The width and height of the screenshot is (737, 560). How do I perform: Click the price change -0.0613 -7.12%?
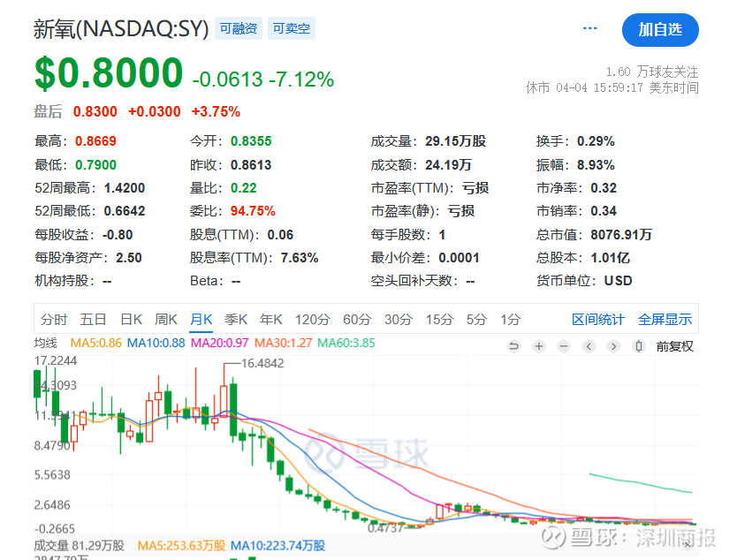(x=263, y=79)
